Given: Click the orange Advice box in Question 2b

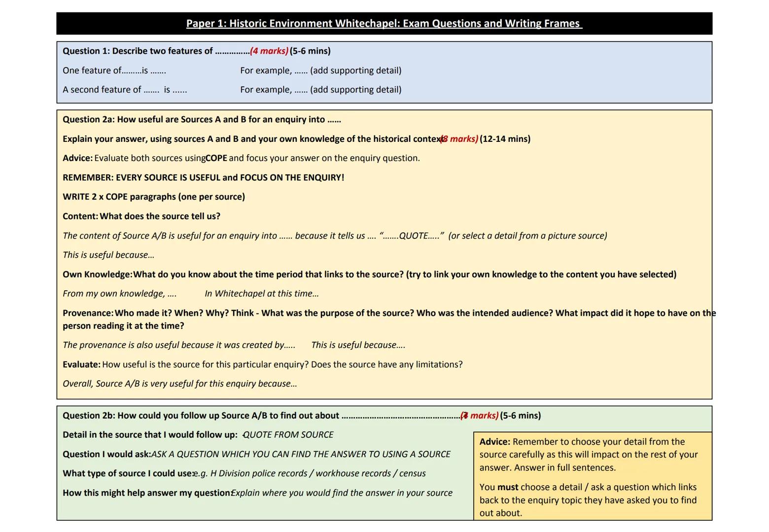Looking at the screenshot, I should (592, 476).
